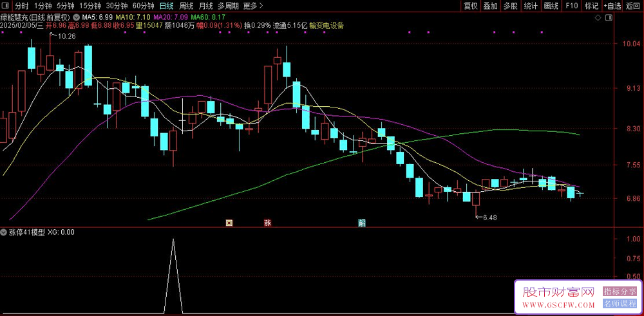Click the 输变电设备 sector link
This screenshot has height=316, width=644.
click(327, 26)
